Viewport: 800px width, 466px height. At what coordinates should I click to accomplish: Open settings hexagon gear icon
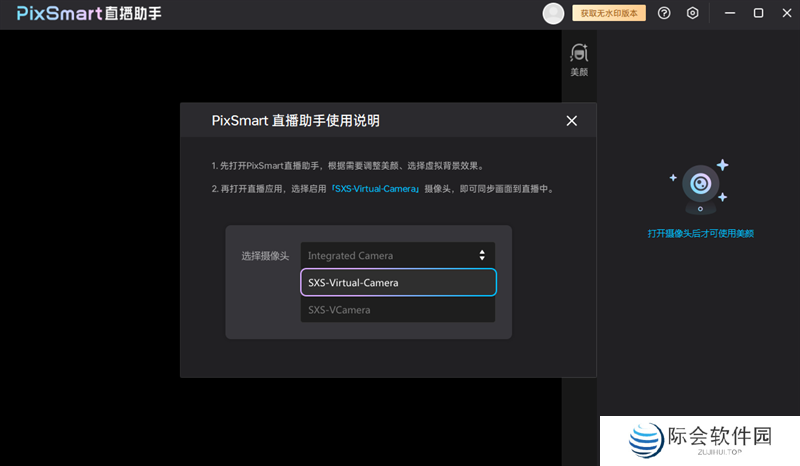tap(692, 13)
